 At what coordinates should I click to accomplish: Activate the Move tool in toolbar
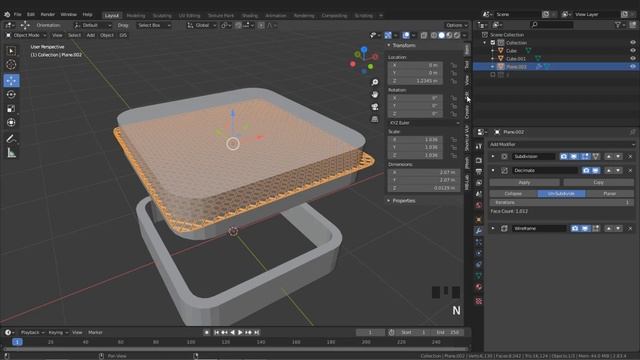pos(11,80)
